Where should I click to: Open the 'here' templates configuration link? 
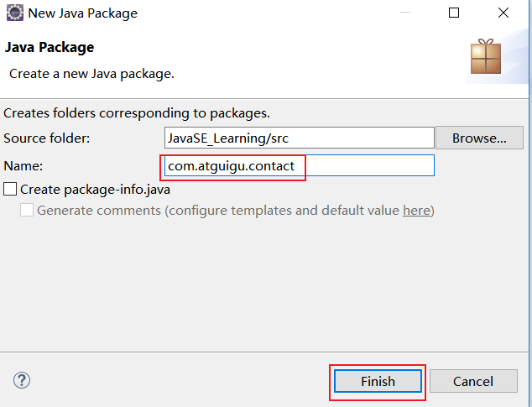416,211
